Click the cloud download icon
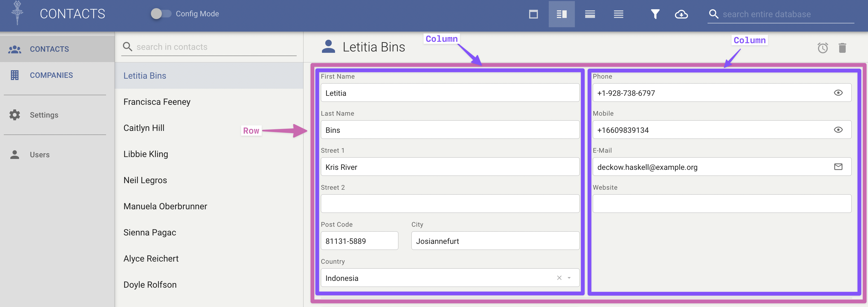This screenshot has height=307, width=868. click(681, 14)
